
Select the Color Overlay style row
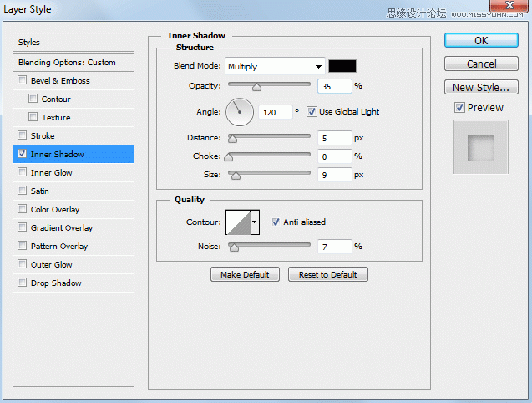[x=73, y=209]
